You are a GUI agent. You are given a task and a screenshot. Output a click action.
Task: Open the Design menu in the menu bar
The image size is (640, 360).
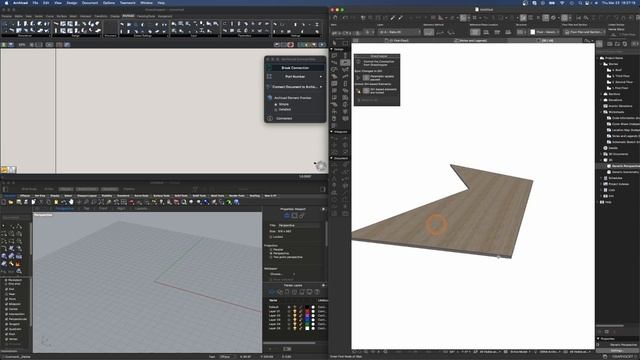[x=72, y=2]
